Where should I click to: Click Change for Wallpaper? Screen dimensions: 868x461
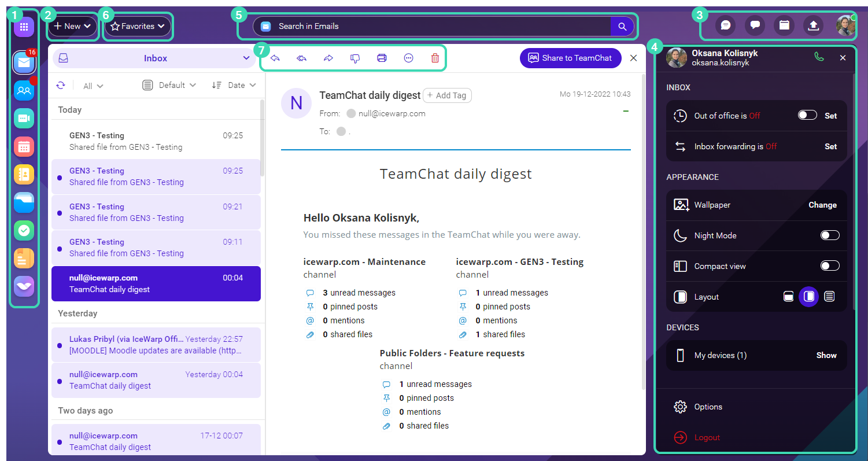click(x=822, y=205)
